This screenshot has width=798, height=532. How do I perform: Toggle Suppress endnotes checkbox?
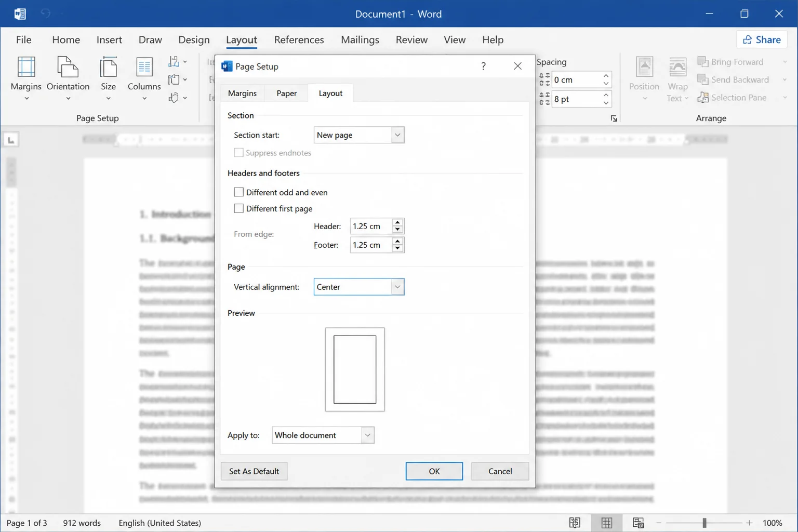[x=238, y=152]
